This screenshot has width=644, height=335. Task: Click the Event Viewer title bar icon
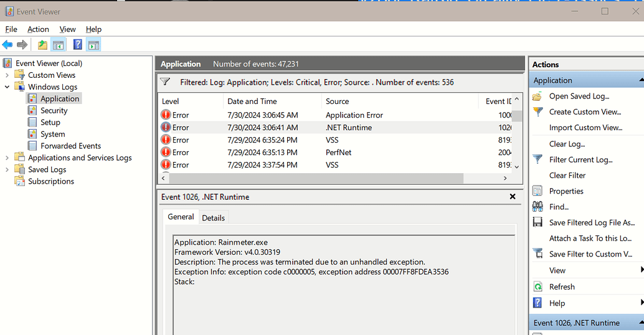point(9,11)
